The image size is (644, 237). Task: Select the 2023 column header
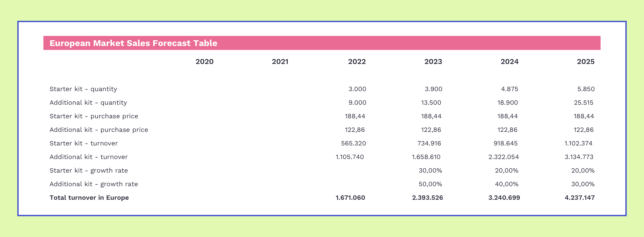pos(433,62)
